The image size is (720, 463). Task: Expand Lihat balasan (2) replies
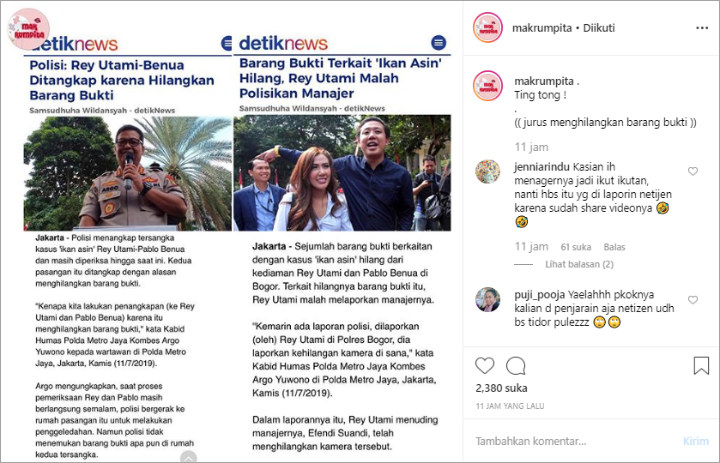[x=579, y=264]
